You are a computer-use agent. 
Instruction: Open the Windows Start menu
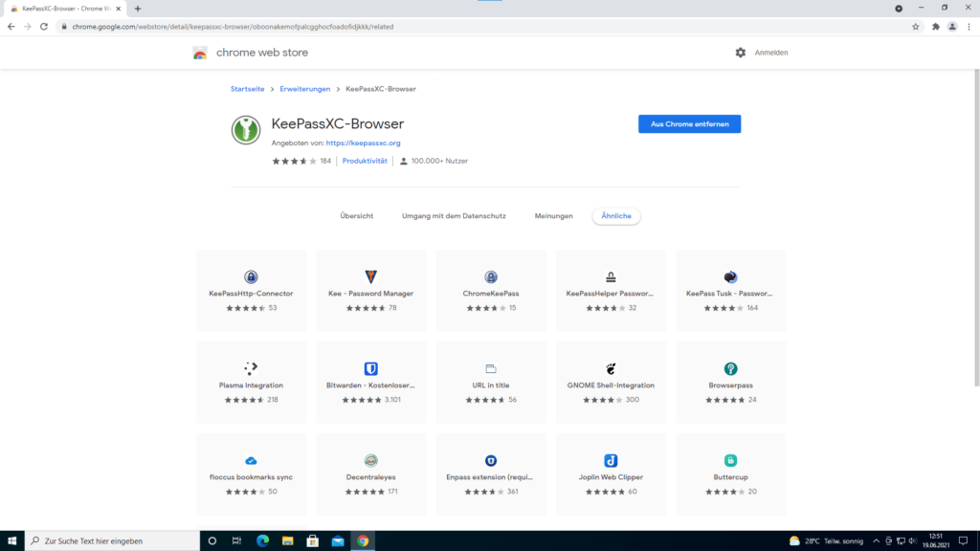[x=11, y=541]
